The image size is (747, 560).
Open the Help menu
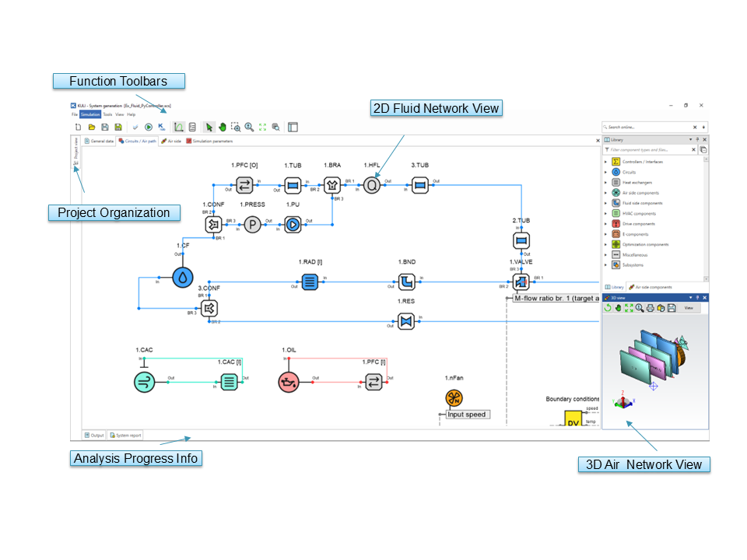tap(131, 114)
